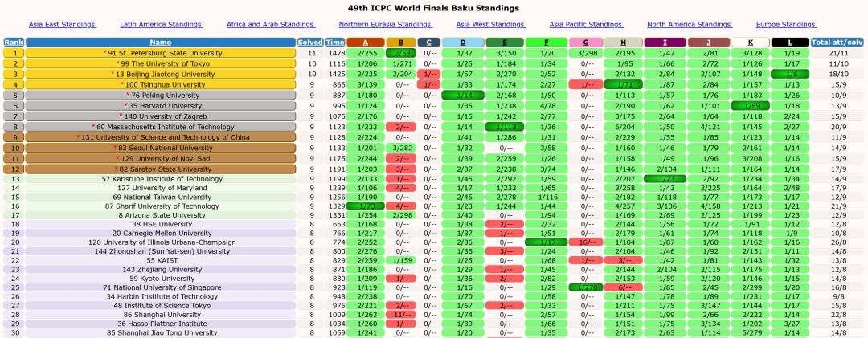Click the Total att/solv column header

tap(837, 43)
